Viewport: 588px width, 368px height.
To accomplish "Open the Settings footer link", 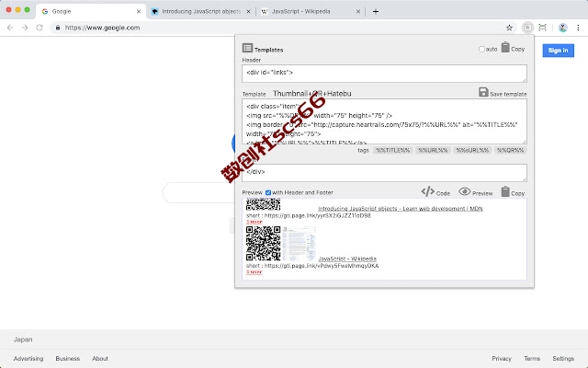I will (x=563, y=358).
